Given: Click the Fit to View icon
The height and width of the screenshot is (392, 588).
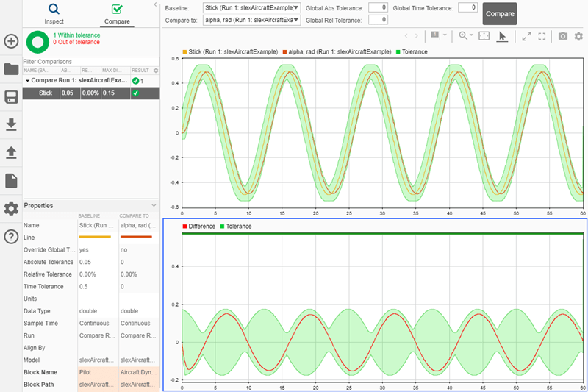Looking at the screenshot, I should (484, 35).
